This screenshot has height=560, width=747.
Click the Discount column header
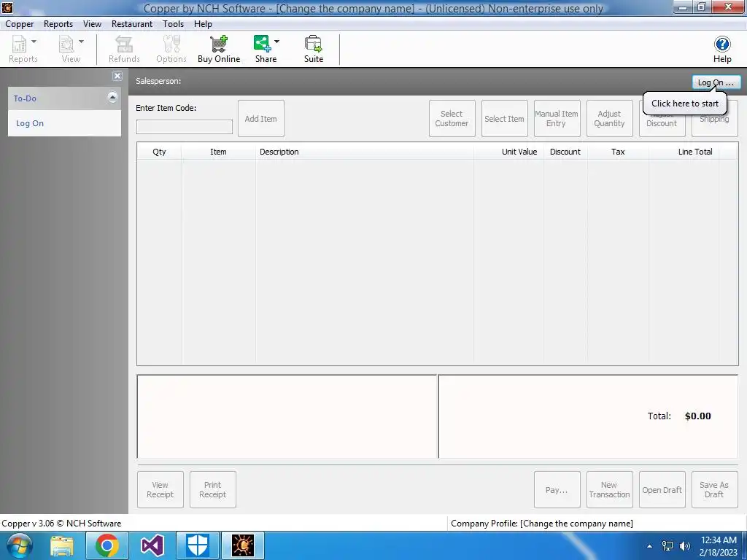coord(565,152)
